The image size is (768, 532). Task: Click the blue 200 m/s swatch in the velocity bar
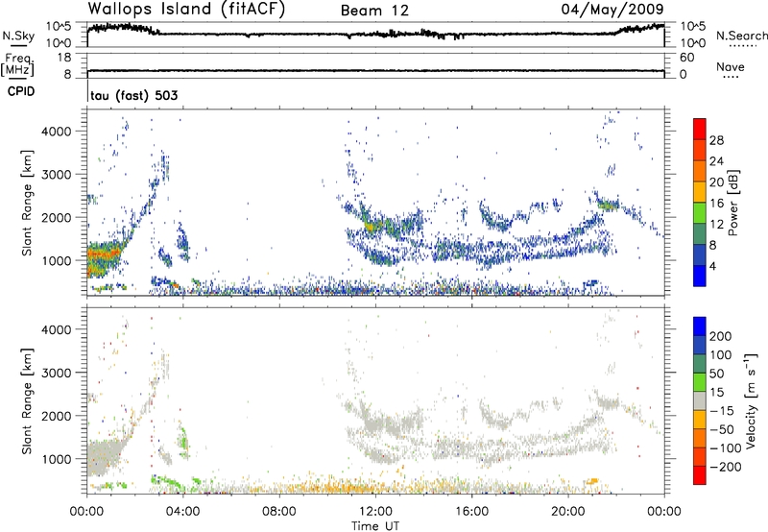coord(700,326)
